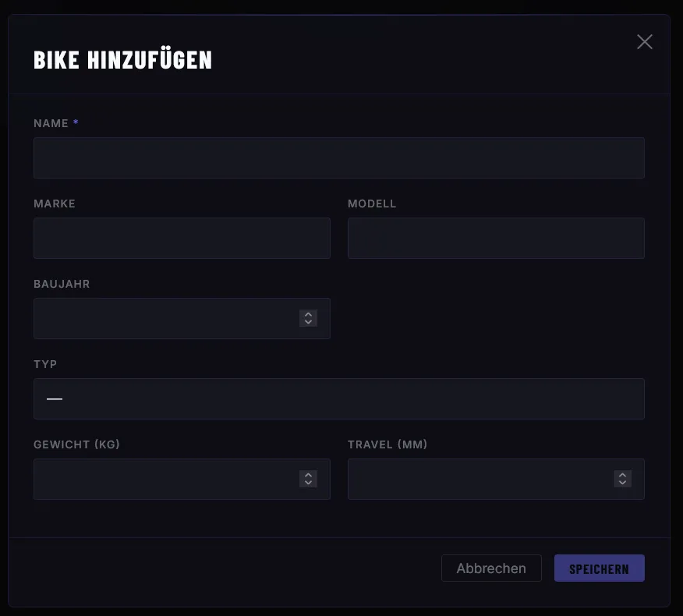Increment Gewicht using the up arrow
Viewport: 683px width, 616px height.
coord(309,475)
